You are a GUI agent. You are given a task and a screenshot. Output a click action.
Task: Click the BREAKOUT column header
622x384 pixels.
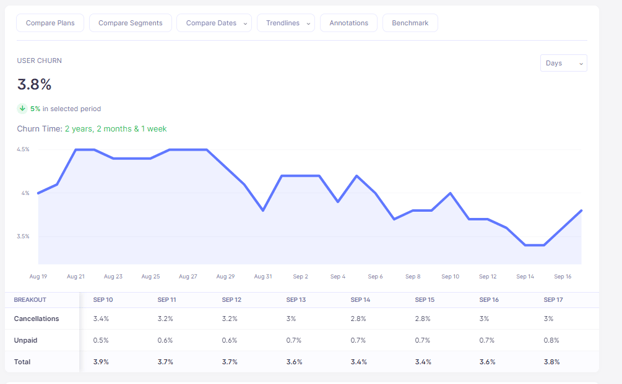click(x=30, y=300)
